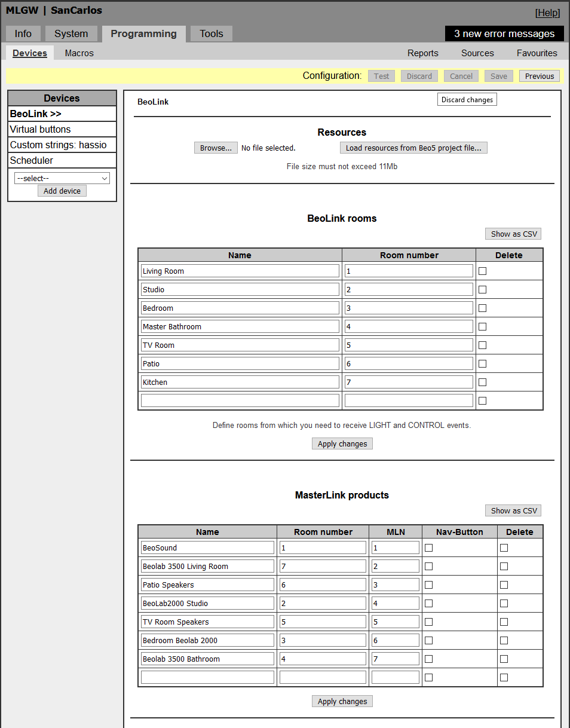Click Browse to choose a resource file
This screenshot has height=728, width=570.
click(x=216, y=148)
